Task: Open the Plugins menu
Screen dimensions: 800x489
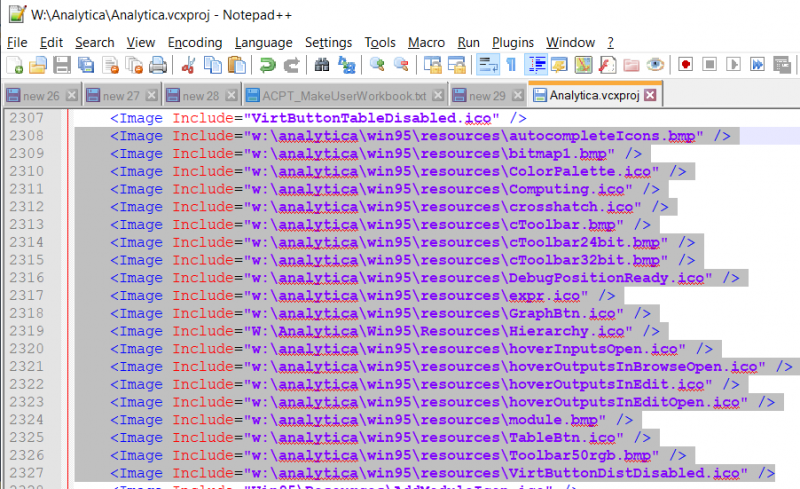Action: coord(513,42)
